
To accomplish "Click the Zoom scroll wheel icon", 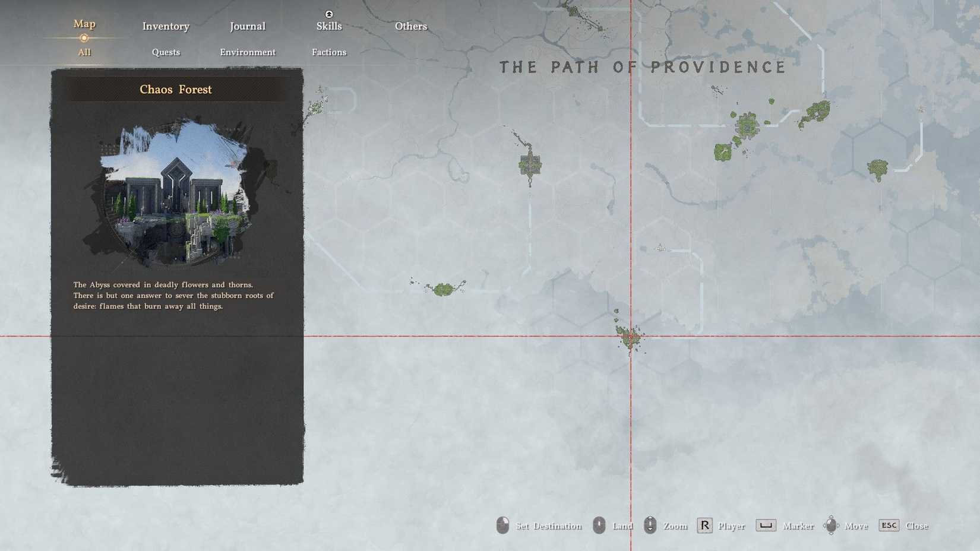I will pyautogui.click(x=649, y=525).
